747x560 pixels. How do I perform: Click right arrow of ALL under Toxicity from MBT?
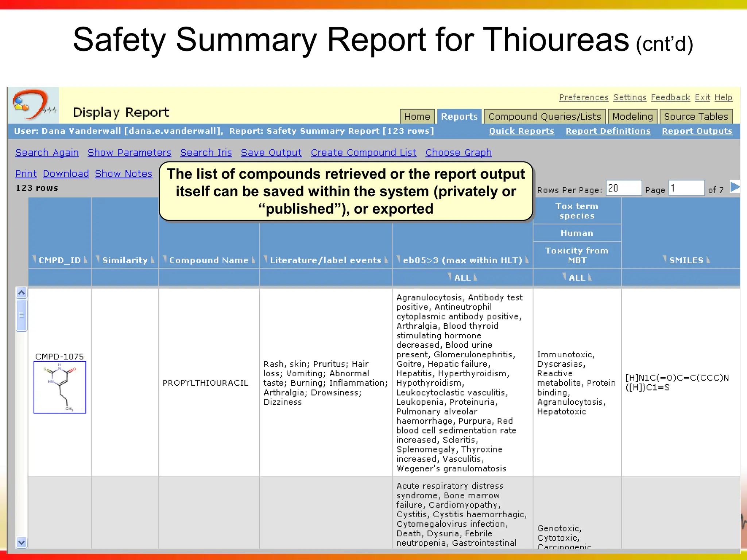click(x=590, y=277)
